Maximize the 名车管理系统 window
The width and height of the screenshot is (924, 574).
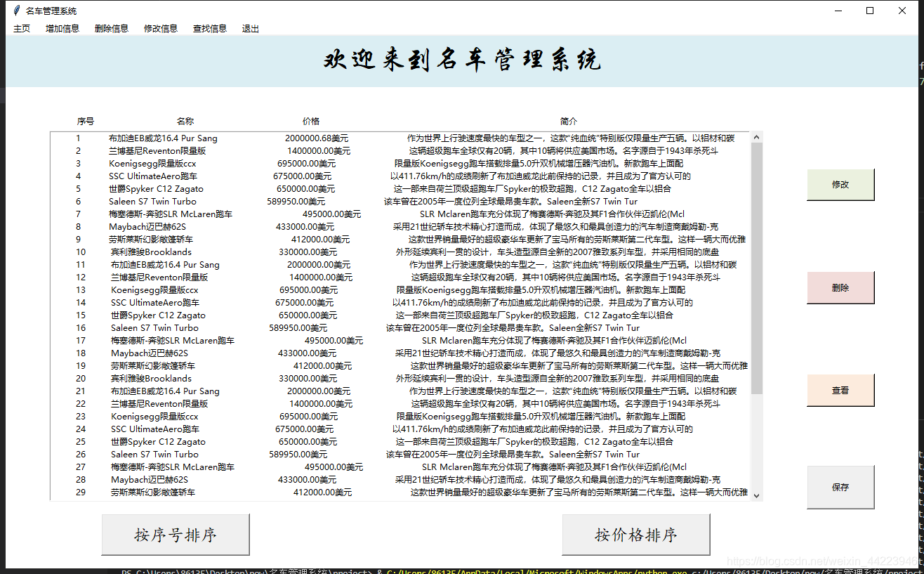coord(870,11)
